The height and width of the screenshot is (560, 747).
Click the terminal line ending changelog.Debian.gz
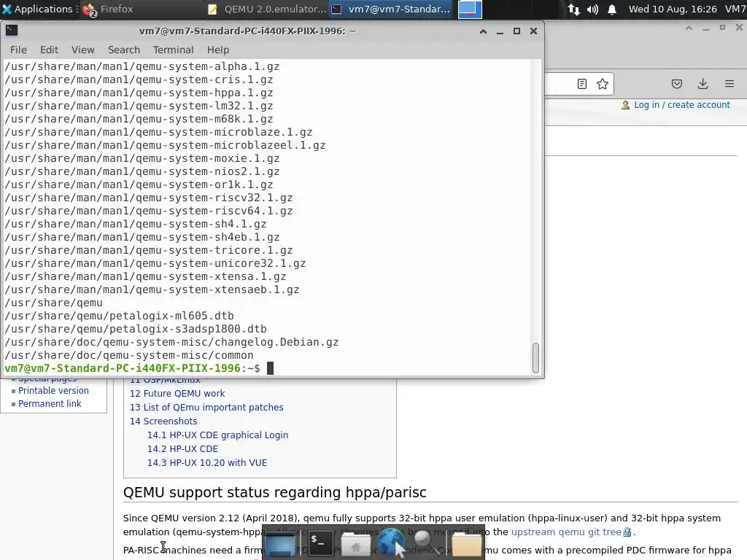171,342
